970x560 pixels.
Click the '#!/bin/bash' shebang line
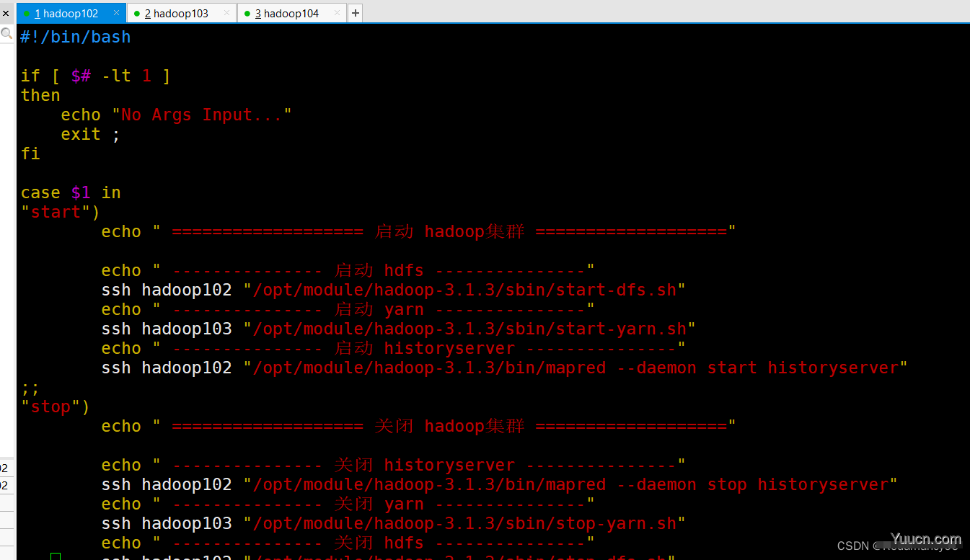[76, 37]
